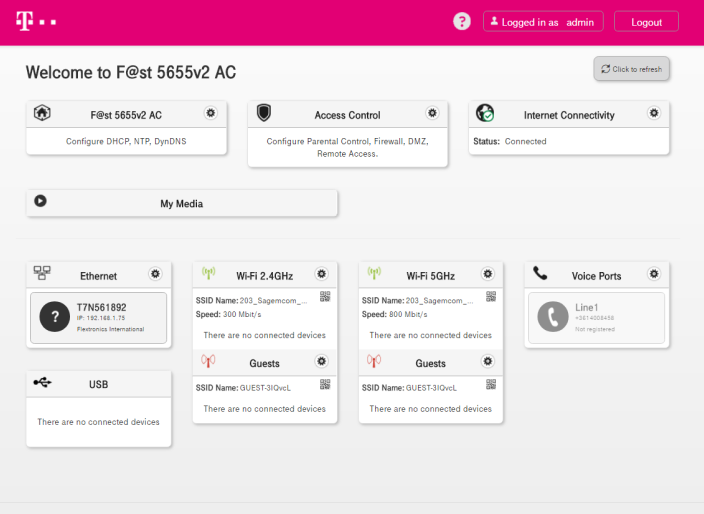This screenshot has width=704, height=514.
Task: Open Wi-Fi 5GHz settings gear
Action: click(x=487, y=274)
